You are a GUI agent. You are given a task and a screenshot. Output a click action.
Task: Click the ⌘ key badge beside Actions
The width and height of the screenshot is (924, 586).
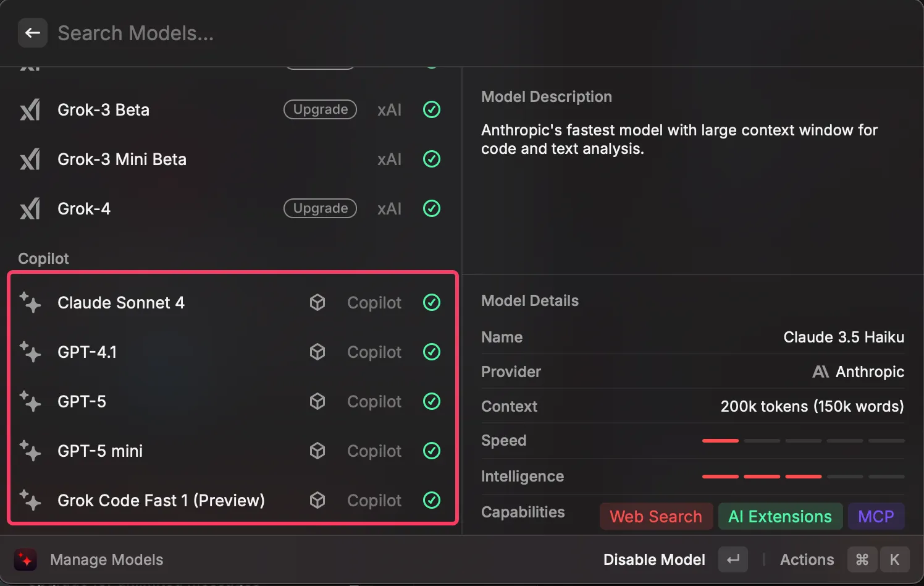click(862, 559)
